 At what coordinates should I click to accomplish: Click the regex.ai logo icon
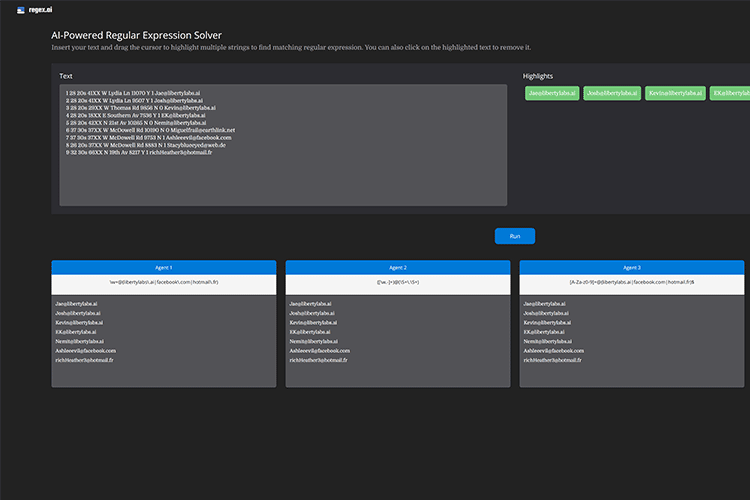pyautogui.click(x=20, y=9)
